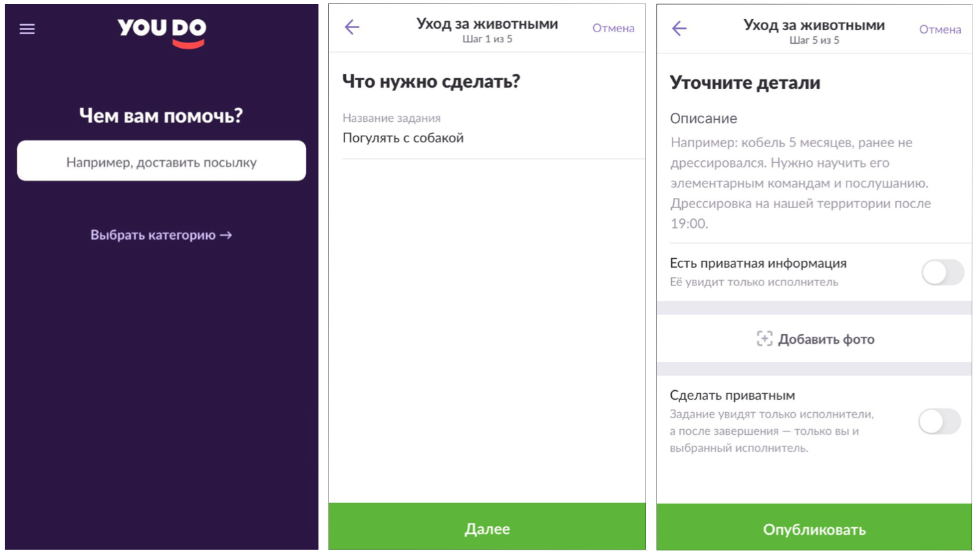Click the add photo icon
Viewport: 978px width, 560px height.
[764, 339]
